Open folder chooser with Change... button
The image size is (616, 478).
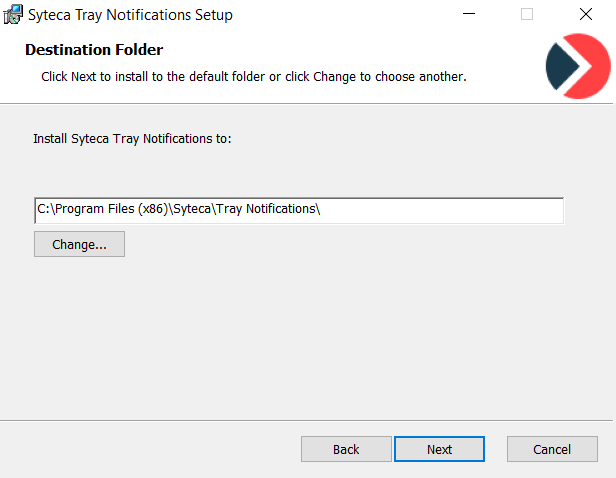tap(79, 244)
